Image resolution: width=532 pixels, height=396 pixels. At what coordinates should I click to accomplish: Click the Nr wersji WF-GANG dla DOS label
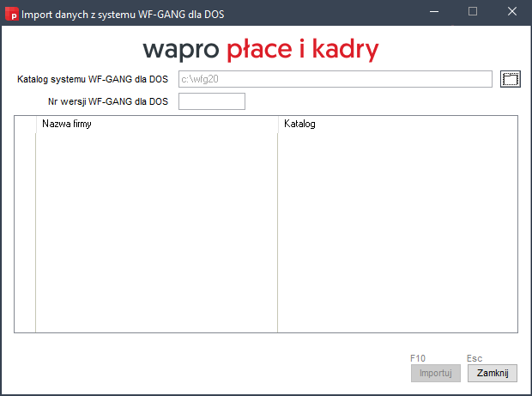(x=108, y=101)
